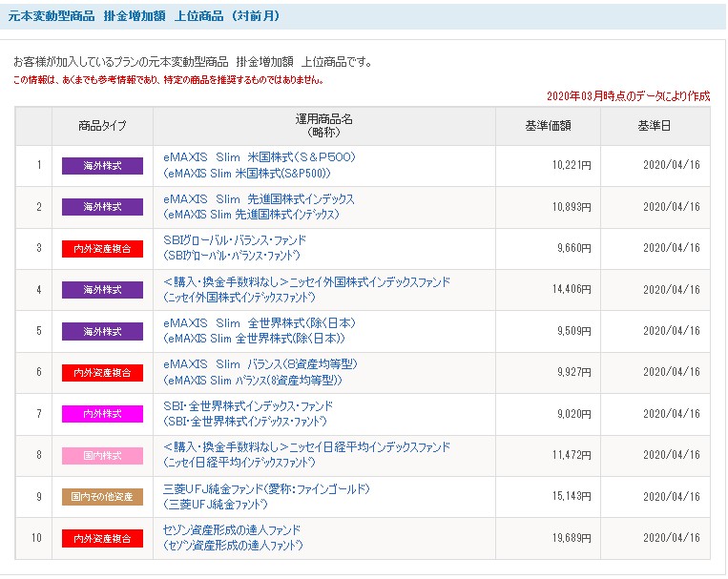The height and width of the screenshot is (579, 728).
Task: Select the price 9,020円
Action: pos(574,414)
